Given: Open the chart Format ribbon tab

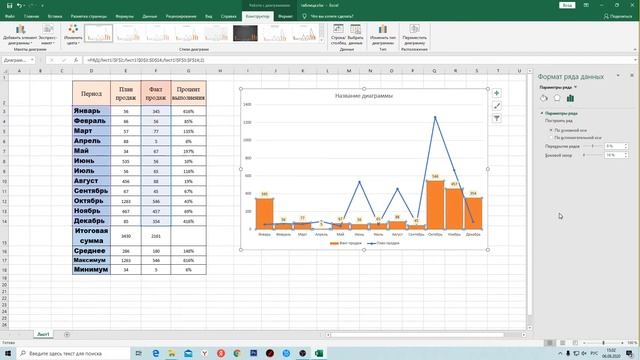Looking at the screenshot, I should (x=285, y=16).
